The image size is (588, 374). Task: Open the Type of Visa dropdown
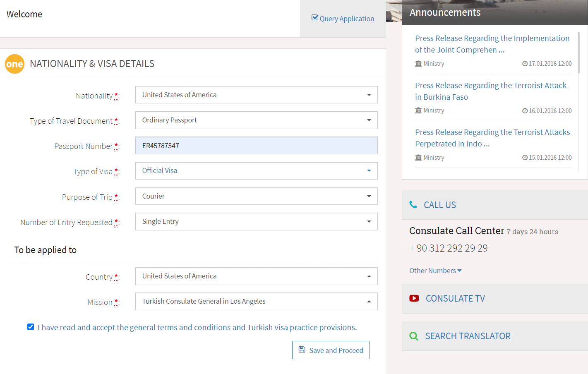point(256,170)
